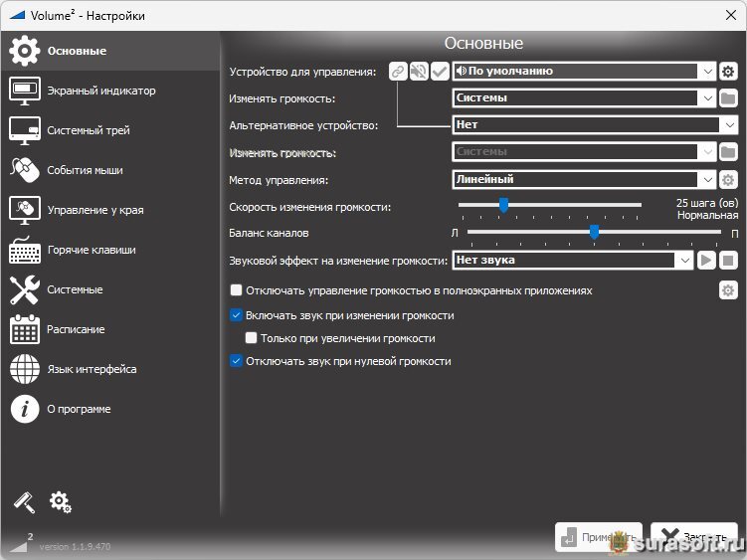The image size is (747, 560).
Task: Click the wrench and screwdriver Системные icon
Action: 24,289
